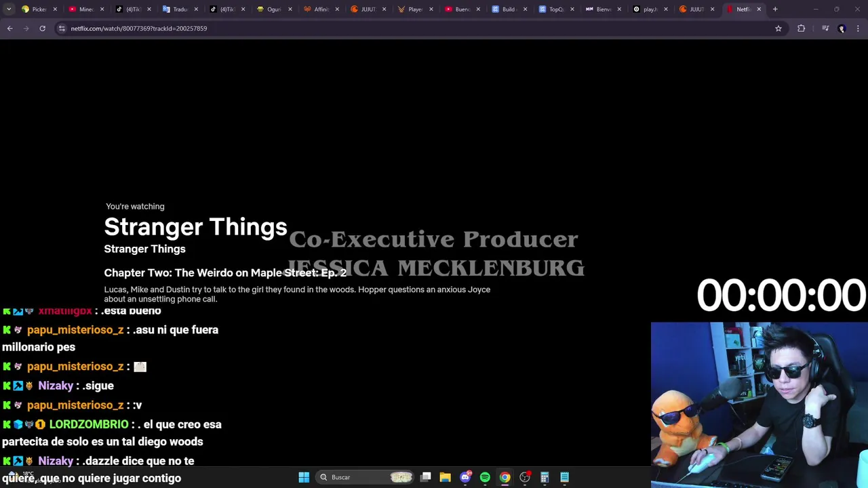Click the You're watching label
Screen dimensions: 868x488
(135, 206)
